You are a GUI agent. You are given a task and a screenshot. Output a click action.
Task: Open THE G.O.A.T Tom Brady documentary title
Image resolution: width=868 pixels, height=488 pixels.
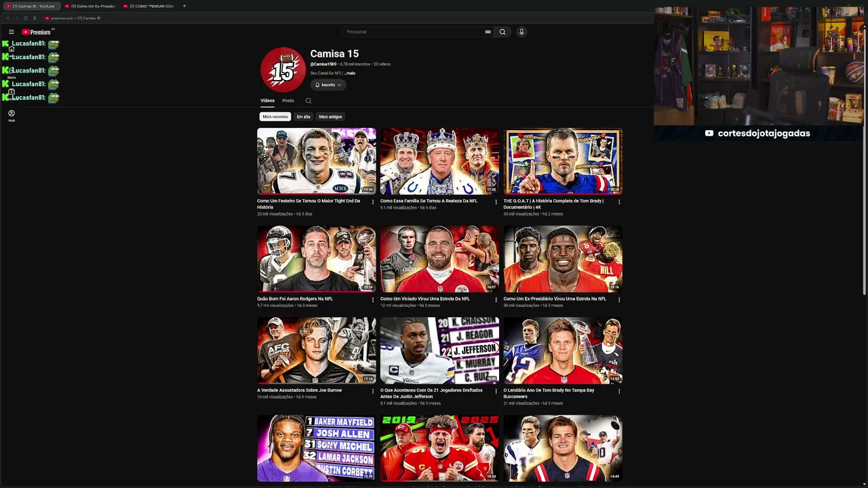click(553, 204)
